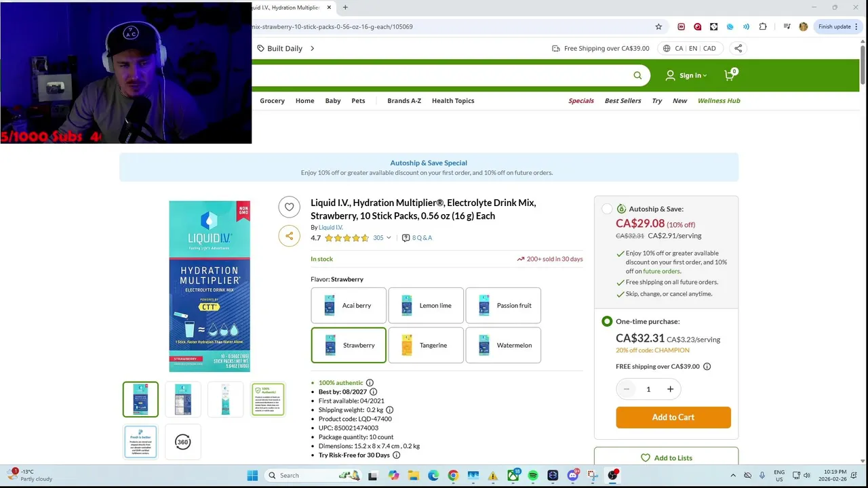This screenshot has height=488, width=868.
Task: Open Grocery category menu
Action: (272, 100)
